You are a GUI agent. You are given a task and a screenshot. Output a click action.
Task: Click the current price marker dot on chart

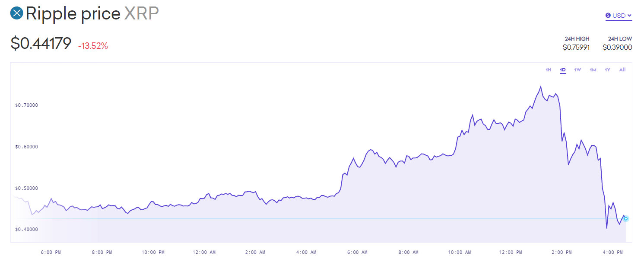tap(626, 218)
